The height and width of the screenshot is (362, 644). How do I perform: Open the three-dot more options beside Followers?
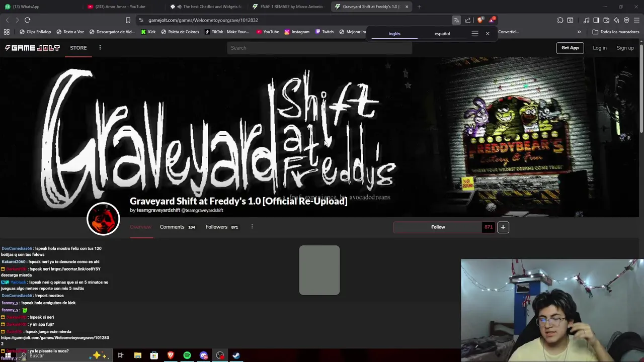(x=252, y=227)
